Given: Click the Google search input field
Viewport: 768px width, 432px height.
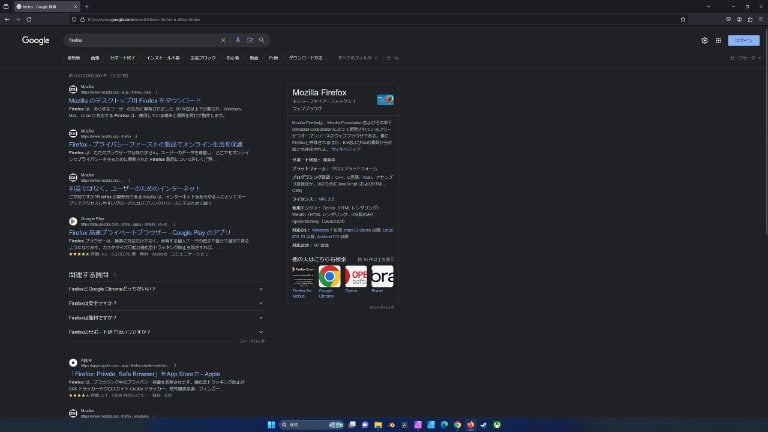Looking at the screenshot, I should click(x=142, y=40).
